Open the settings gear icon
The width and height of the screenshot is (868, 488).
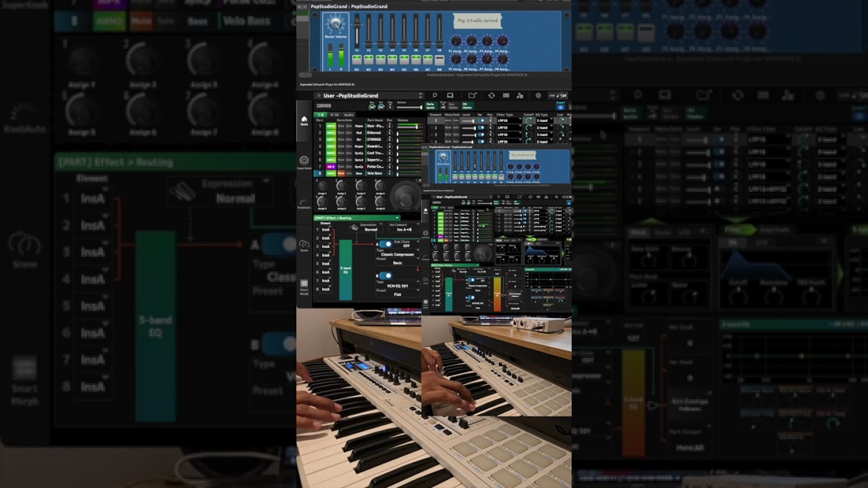point(538,96)
